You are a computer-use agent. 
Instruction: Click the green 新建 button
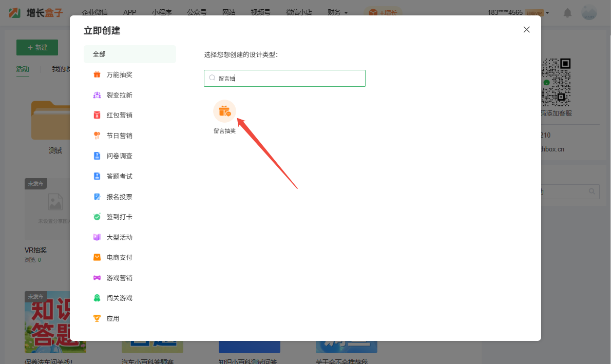click(37, 47)
